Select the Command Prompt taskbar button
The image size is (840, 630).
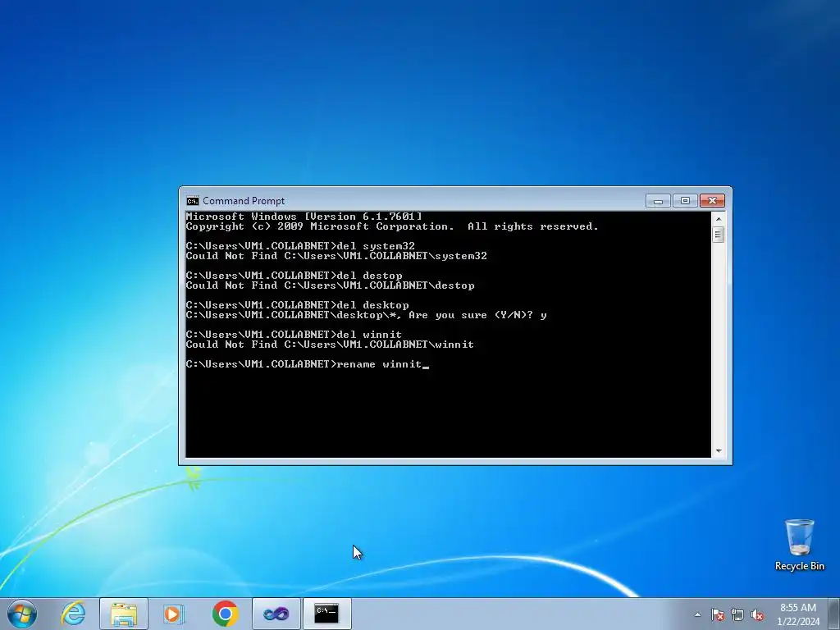[326, 614]
